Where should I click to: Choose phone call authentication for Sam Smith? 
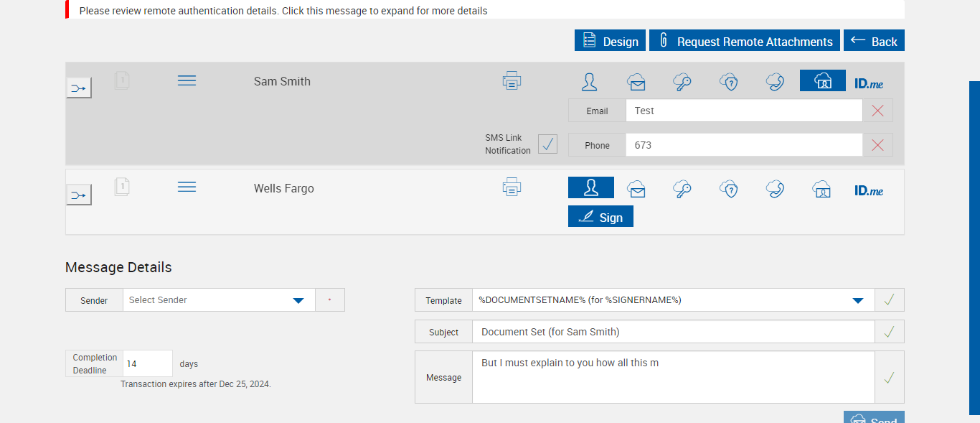point(775,81)
